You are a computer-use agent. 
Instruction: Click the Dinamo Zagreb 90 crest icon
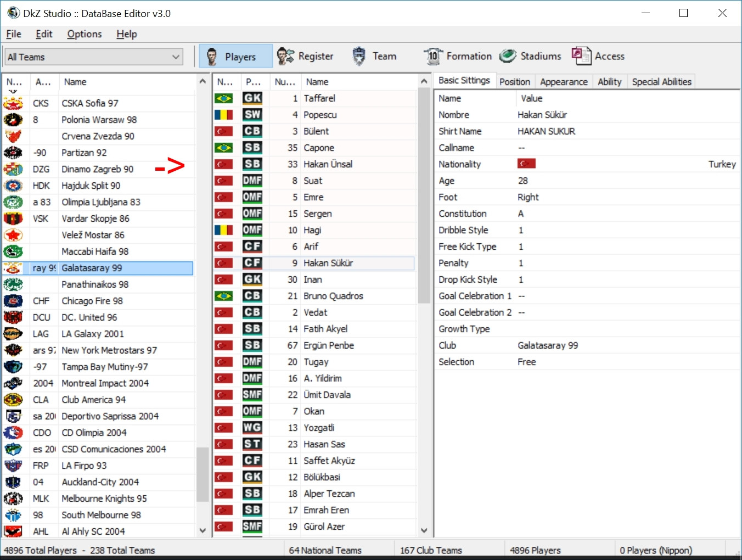13,169
